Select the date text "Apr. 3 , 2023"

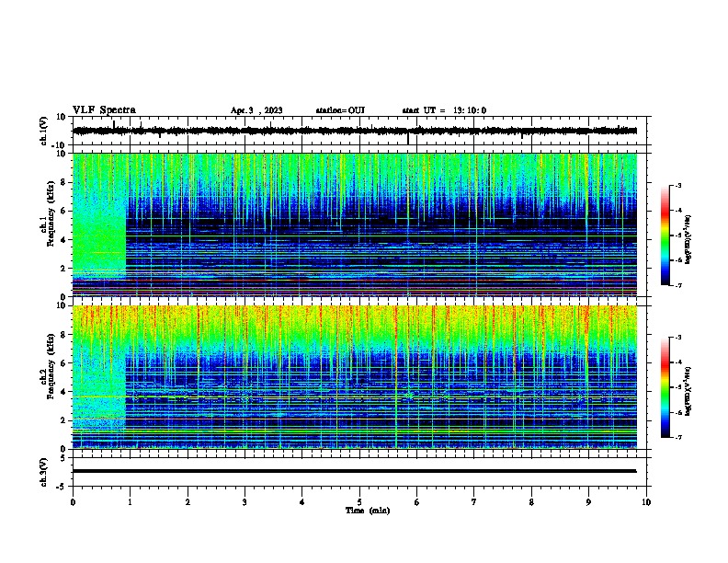[256, 110]
